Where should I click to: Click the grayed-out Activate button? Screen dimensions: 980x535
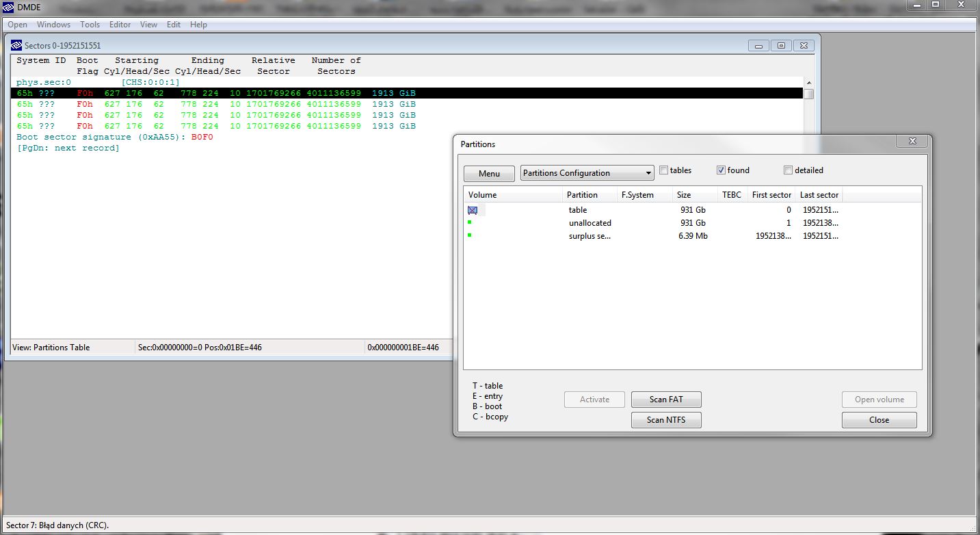pyautogui.click(x=594, y=400)
